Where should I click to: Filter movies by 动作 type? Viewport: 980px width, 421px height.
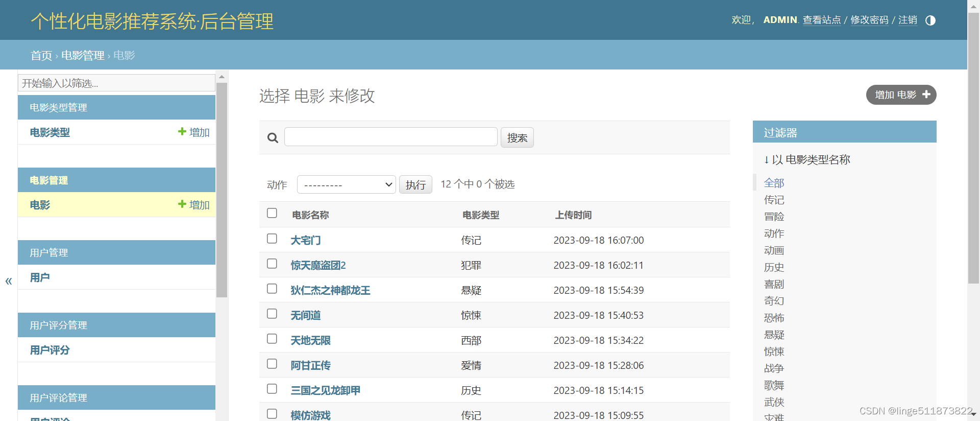(774, 233)
